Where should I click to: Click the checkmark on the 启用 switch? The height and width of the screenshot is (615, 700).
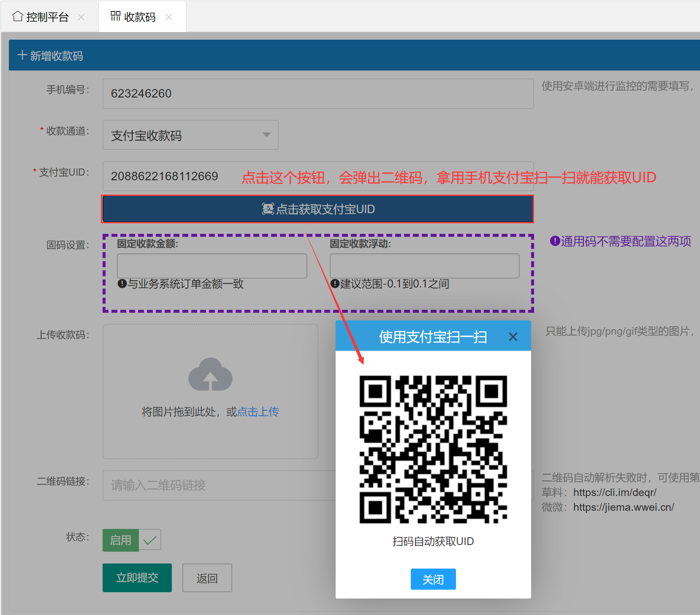[150, 540]
